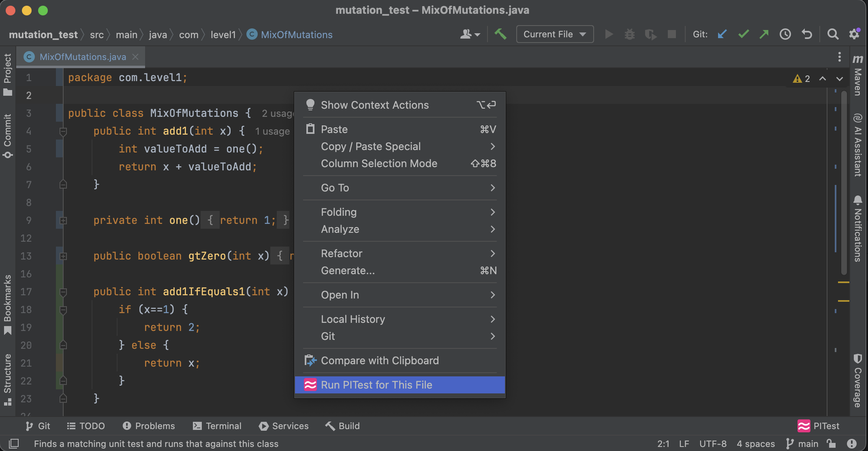This screenshot has height=451, width=868.
Task: Open the Terminal tool window
Action: 217,426
